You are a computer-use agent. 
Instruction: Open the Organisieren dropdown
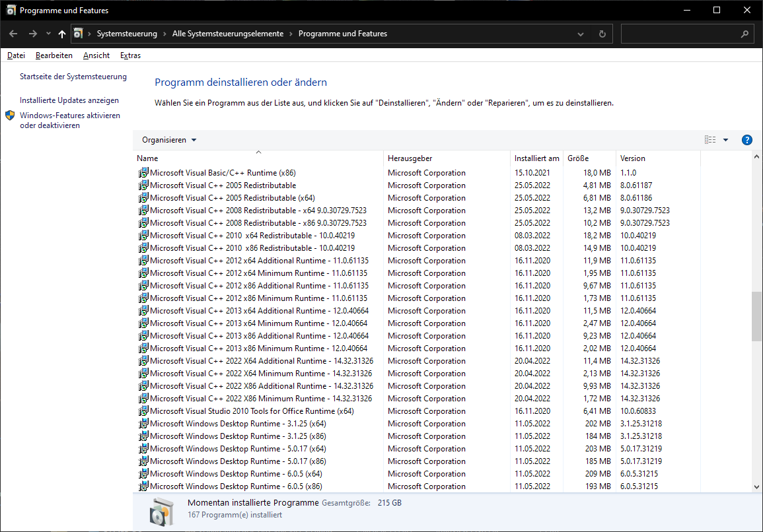pos(169,140)
